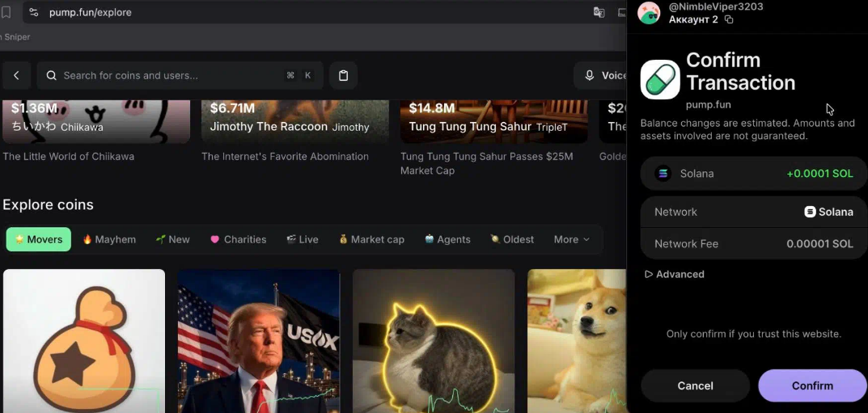Viewport: 868px width, 413px height.
Task: Open the More filters dropdown
Action: pos(571,239)
